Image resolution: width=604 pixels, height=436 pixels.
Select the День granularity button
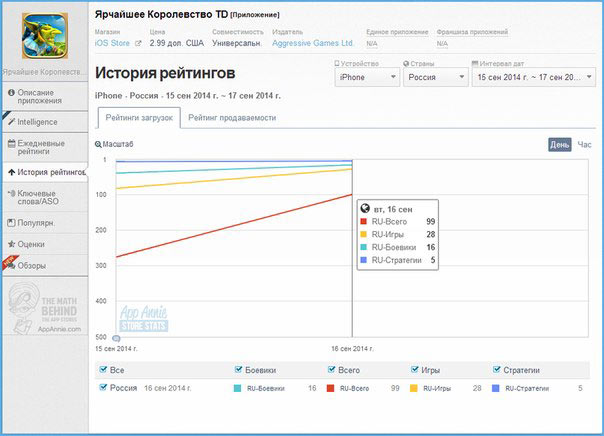point(560,145)
